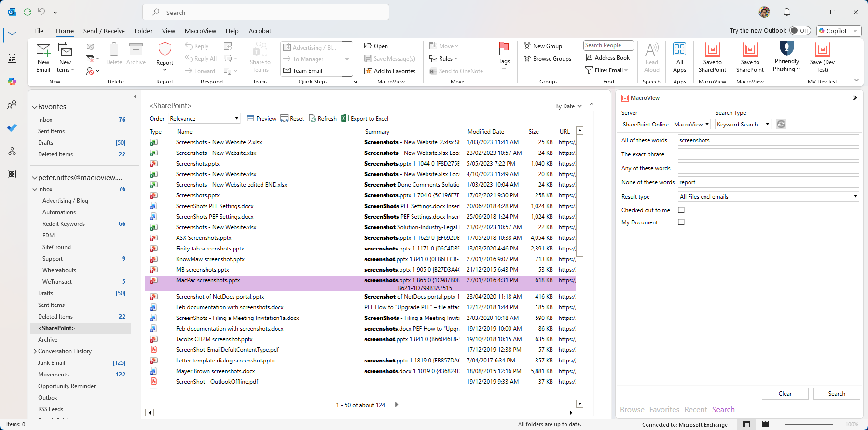Collapse the Favorites folder group
The height and width of the screenshot is (430, 868).
pyautogui.click(x=35, y=107)
